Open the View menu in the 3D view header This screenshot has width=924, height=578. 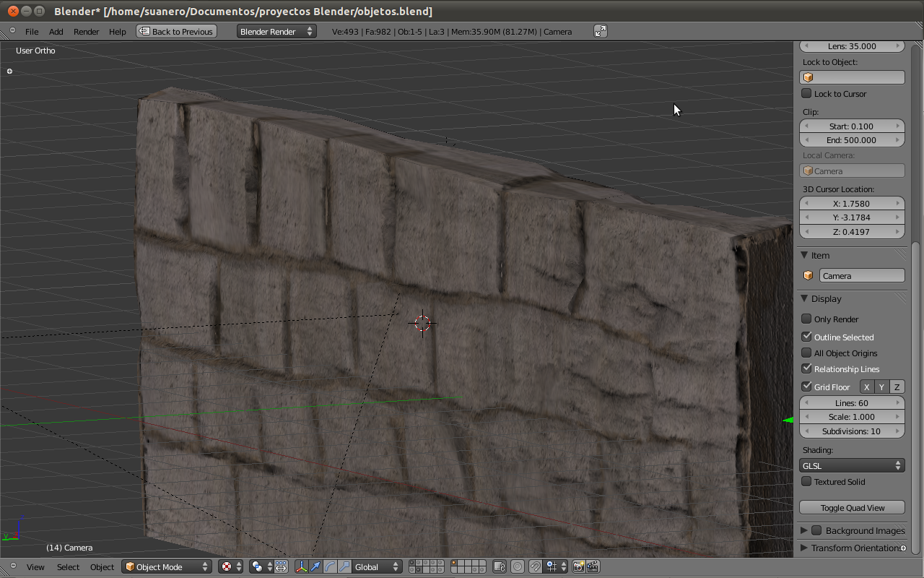point(35,566)
